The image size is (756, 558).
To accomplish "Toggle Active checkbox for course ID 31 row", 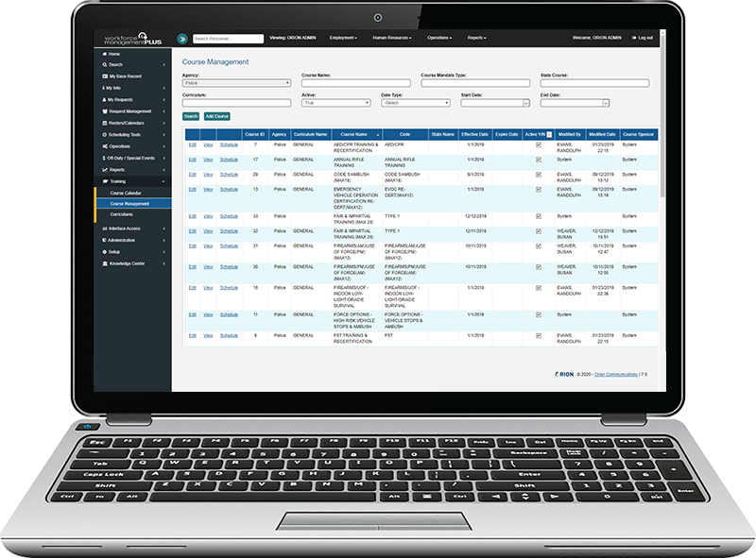I will 538,246.
